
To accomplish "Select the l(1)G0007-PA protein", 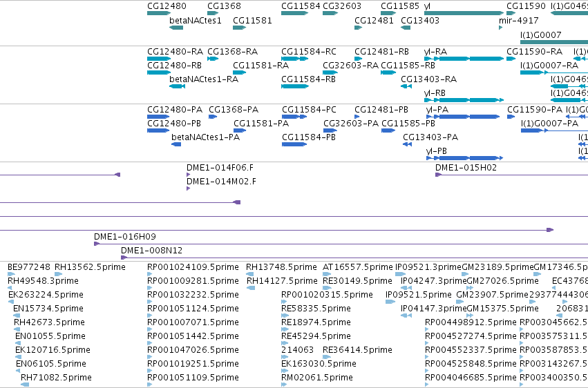I will point(554,130).
